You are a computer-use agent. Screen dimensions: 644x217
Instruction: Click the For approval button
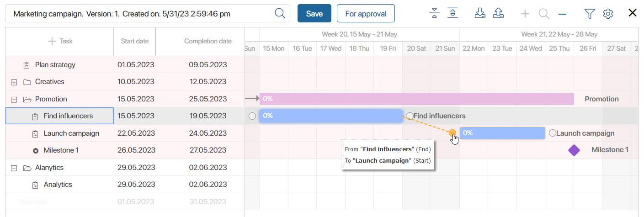pyautogui.click(x=366, y=14)
